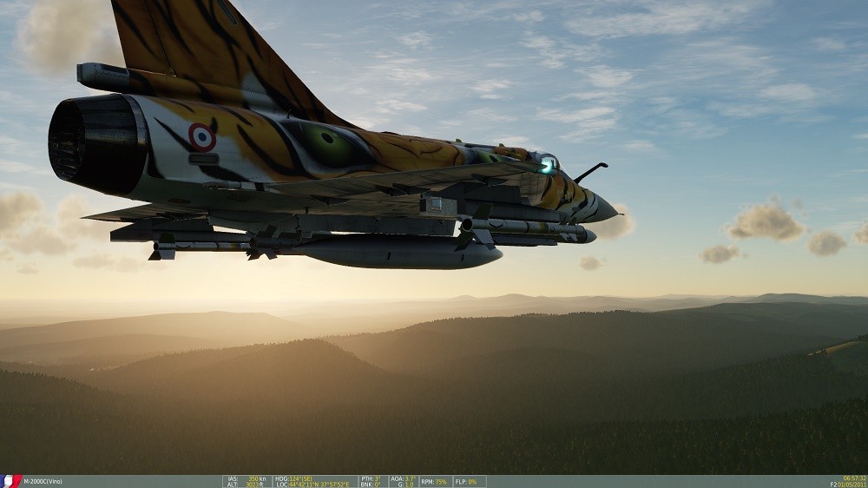This screenshot has height=488, width=868.
Task: Click the 01/05/2011 mission date
Action: pos(853,485)
